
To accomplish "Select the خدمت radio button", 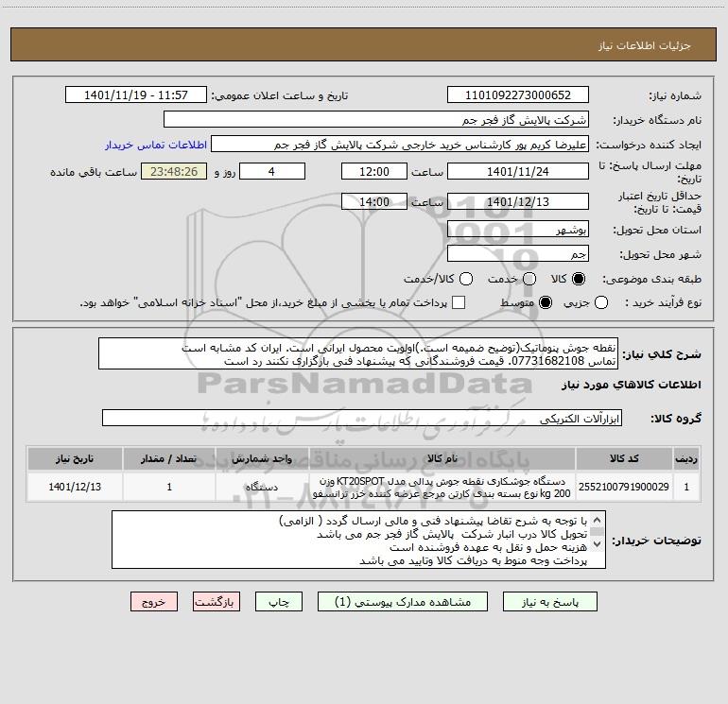I will point(529,279).
